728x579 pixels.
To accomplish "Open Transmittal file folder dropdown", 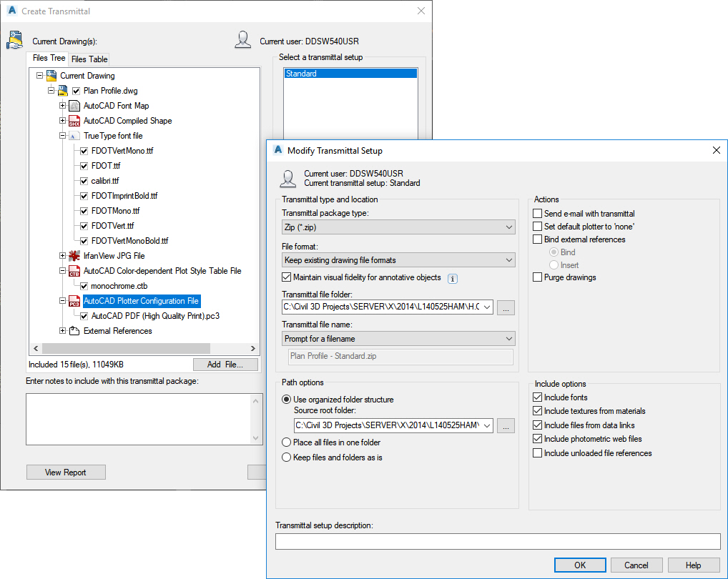I will click(486, 307).
